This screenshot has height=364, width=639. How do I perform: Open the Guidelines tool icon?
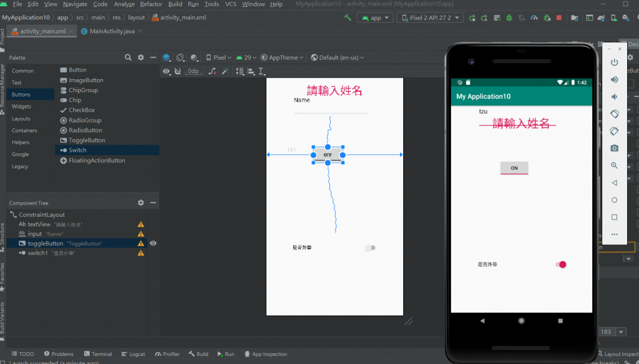(x=261, y=72)
